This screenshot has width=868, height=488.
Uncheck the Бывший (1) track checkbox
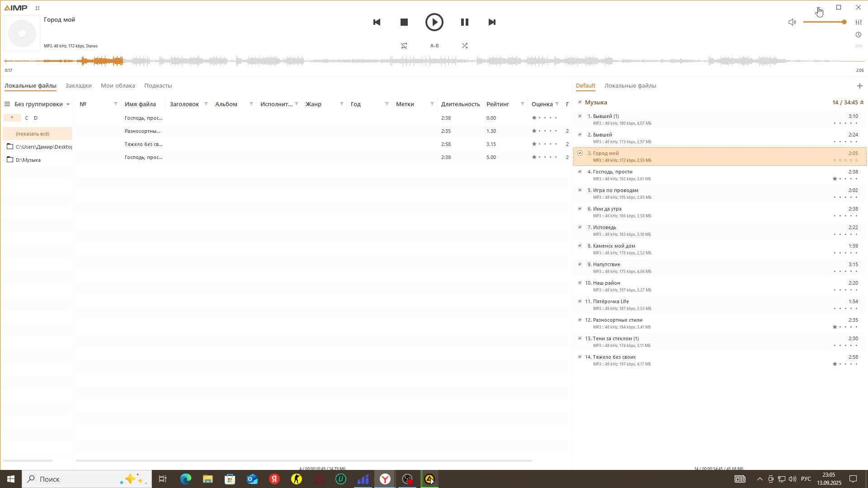[x=580, y=116]
